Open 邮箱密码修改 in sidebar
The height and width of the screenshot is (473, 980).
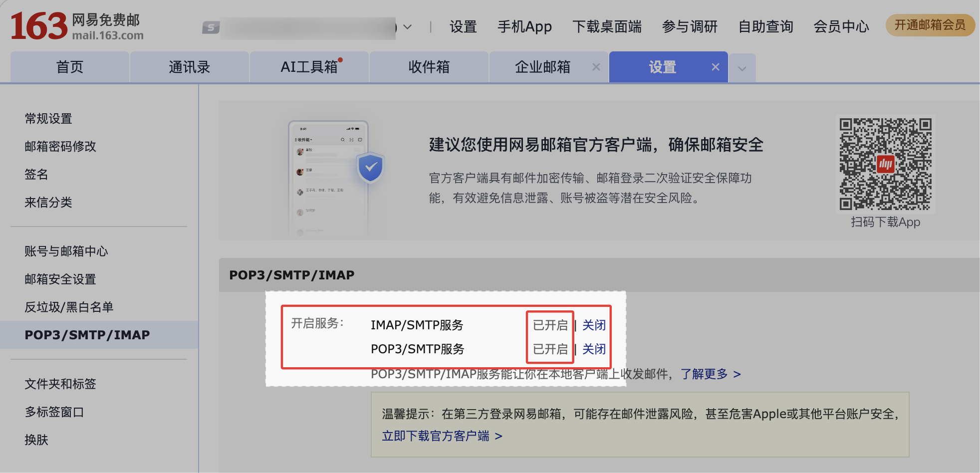60,147
